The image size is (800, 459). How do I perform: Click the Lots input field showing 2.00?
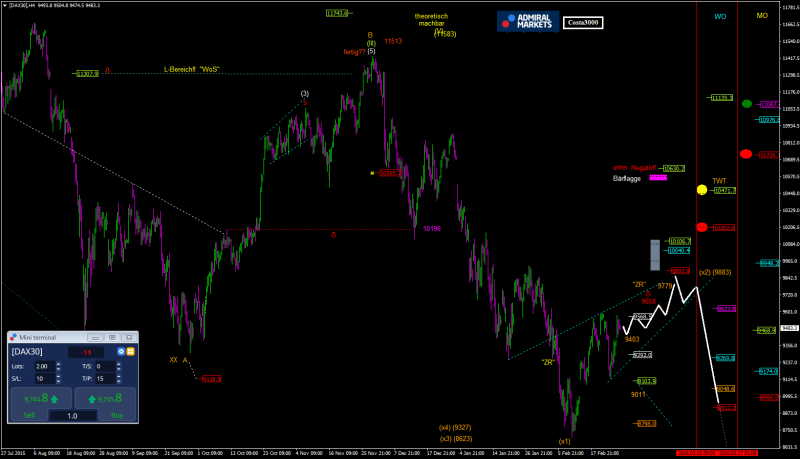coord(46,366)
